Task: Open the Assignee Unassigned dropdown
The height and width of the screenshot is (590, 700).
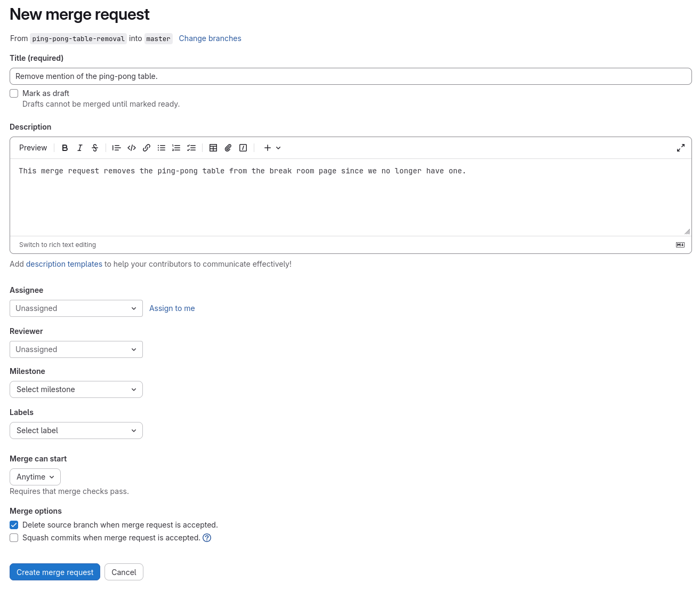Action: (x=76, y=308)
